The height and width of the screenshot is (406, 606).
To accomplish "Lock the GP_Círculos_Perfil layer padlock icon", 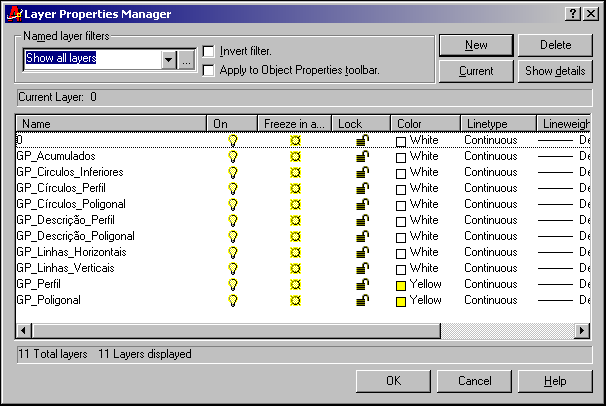I will point(361,189).
